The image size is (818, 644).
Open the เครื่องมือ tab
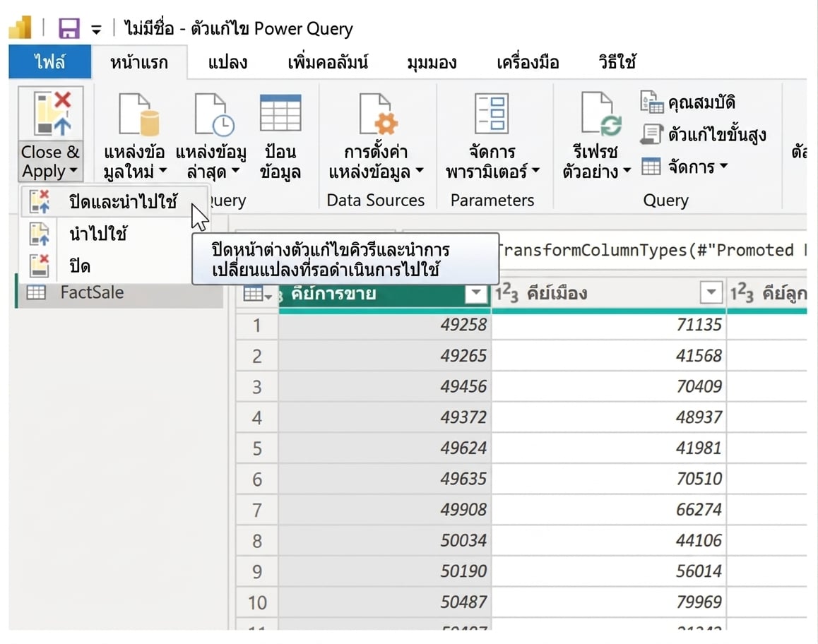[528, 62]
